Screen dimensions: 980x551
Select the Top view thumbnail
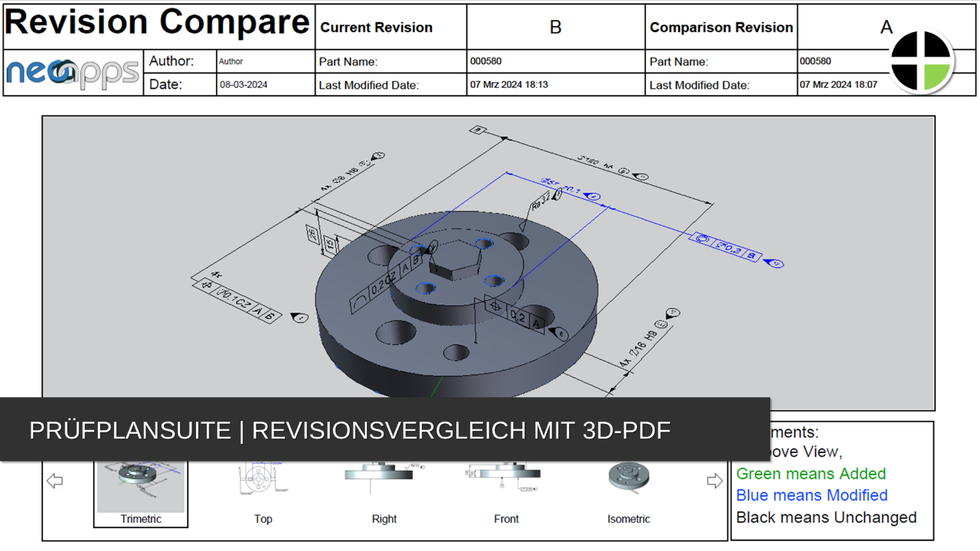pos(263,494)
